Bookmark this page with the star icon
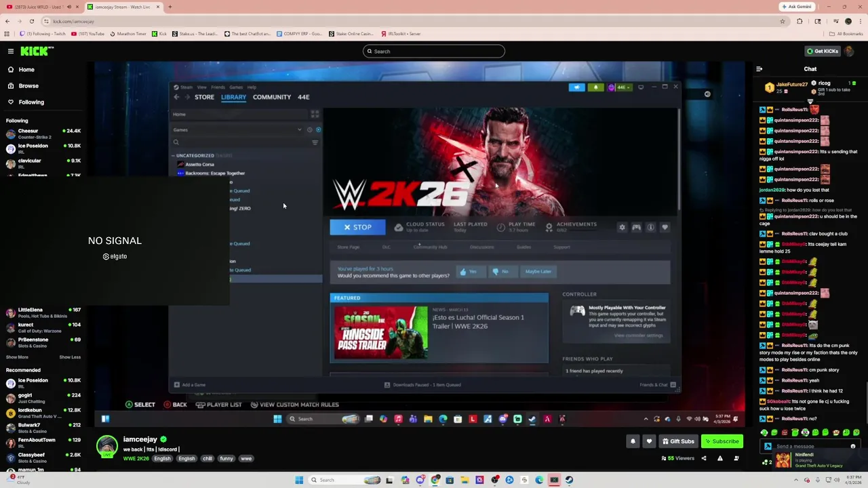Viewport: 868px width, 488px height. (783, 21)
